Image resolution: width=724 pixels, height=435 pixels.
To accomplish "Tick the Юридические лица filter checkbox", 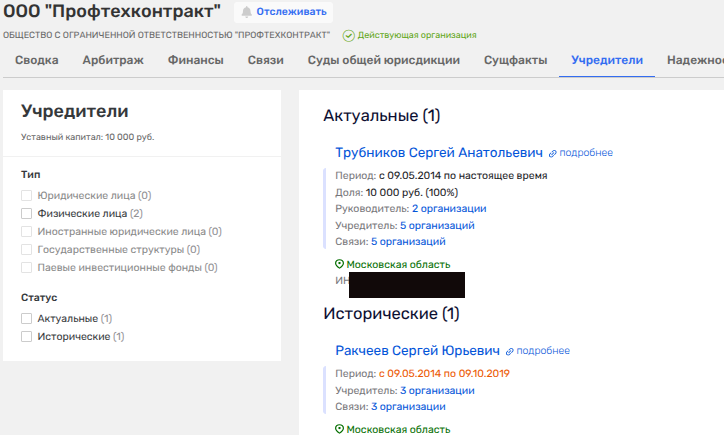I will pos(27,195).
